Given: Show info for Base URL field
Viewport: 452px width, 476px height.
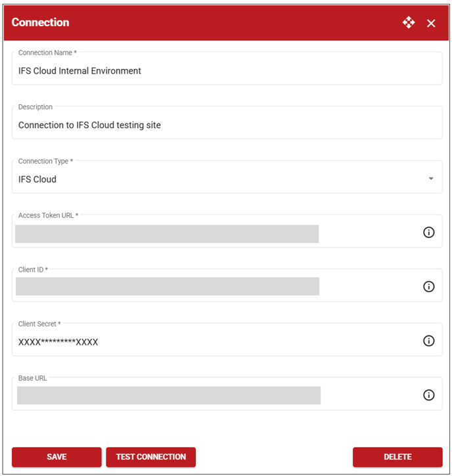Looking at the screenshot, I should 428,395.
